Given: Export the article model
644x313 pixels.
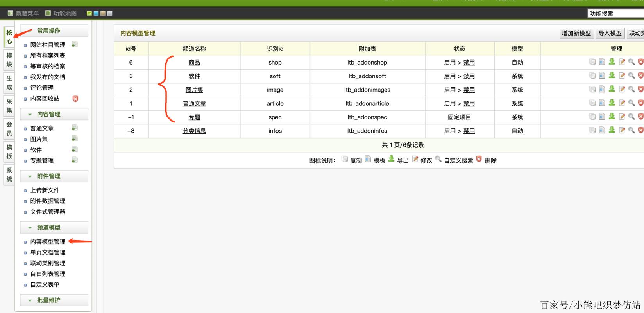Looking at the screenshot, I should (x=612, y=103).
